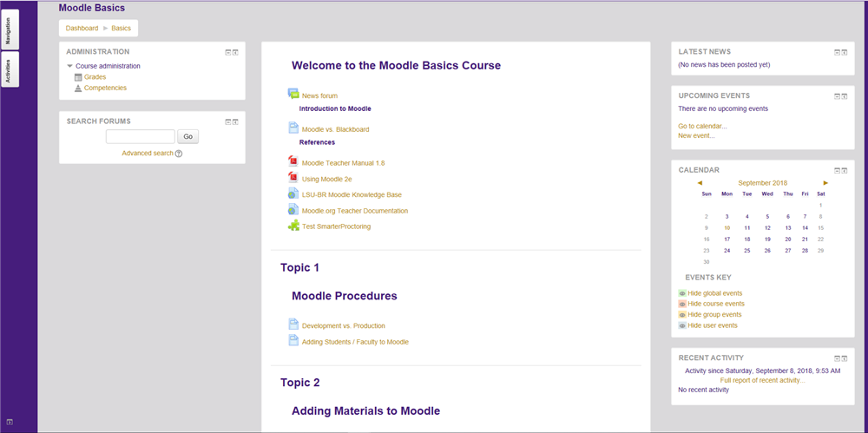Click the LSU-BR Moodle Knowledge Base URL icon
Viewport: 868px width, 433px height.
(x=293, y=194)
